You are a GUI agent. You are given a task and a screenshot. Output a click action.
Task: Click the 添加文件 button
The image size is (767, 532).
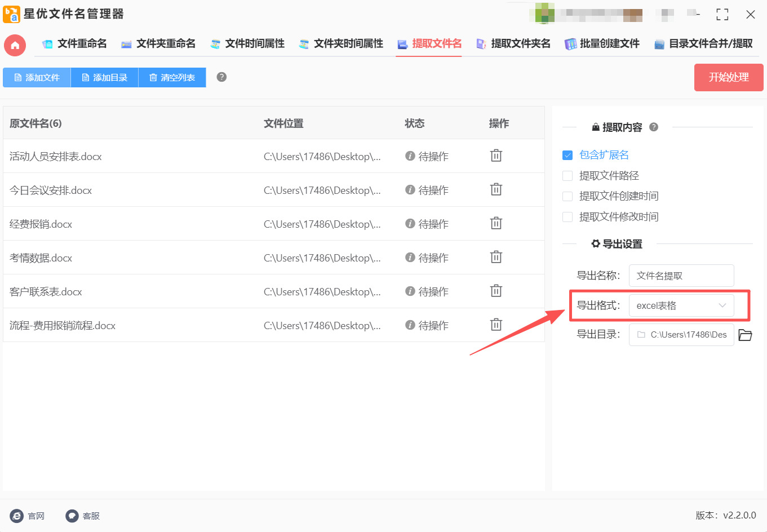(37, 78)
